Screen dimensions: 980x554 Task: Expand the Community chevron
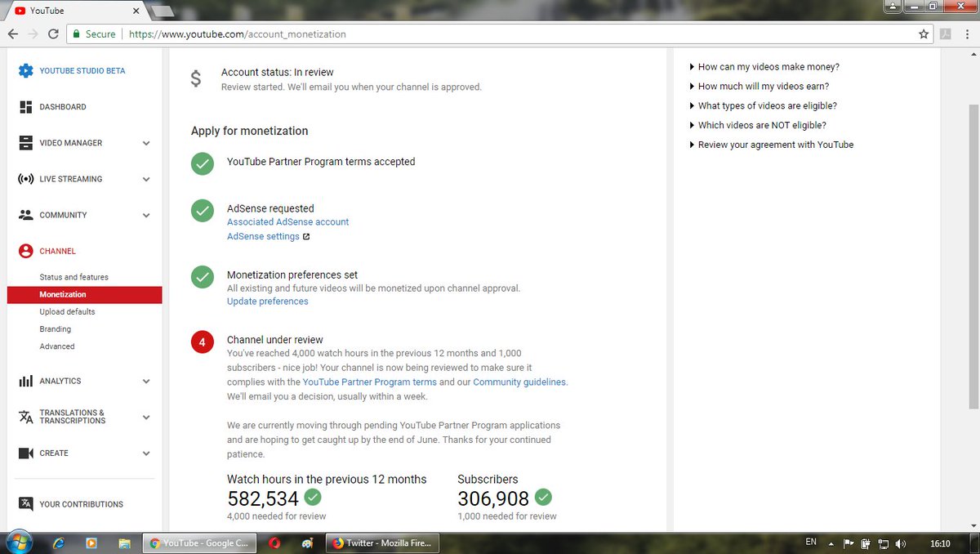point(146,216)
